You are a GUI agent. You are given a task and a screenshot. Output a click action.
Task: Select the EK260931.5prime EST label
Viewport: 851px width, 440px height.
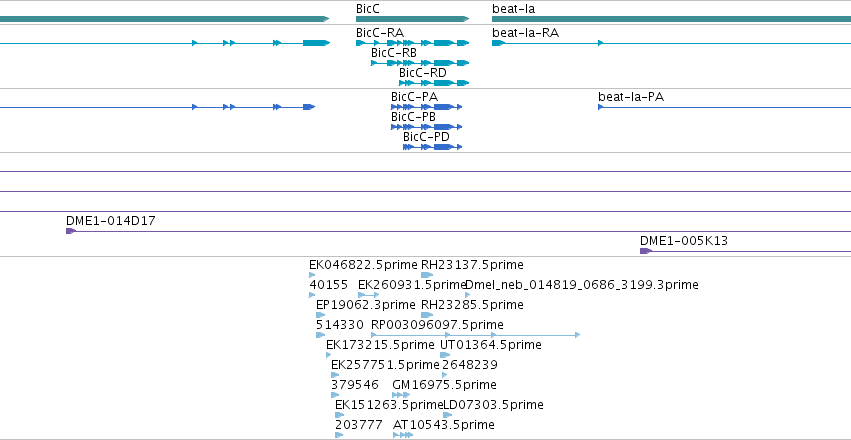(x=412, y=285)
